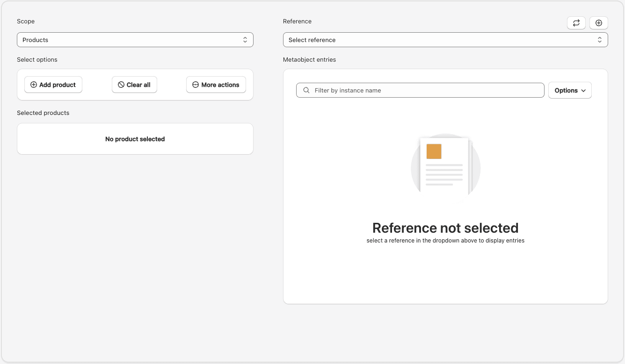Click the No product selected card

[135, 139]
